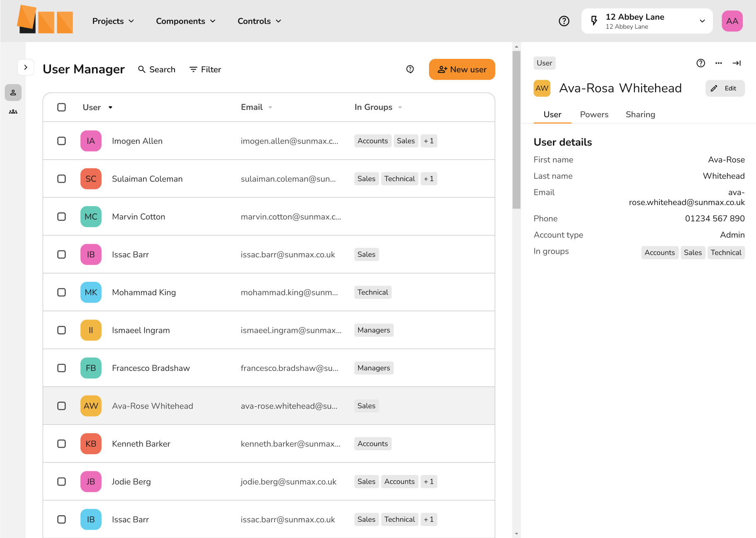
Task: Expand the left sidebar with the arrow button
Action: (26, 67)
